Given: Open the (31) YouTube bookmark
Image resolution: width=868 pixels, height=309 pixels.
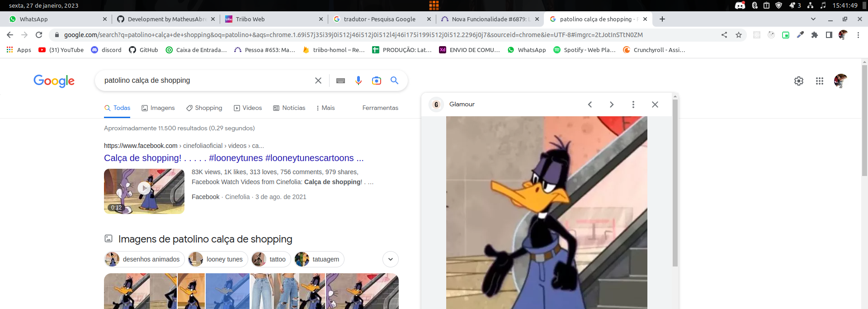Looking at the screenshot, I should pos(61,50).
